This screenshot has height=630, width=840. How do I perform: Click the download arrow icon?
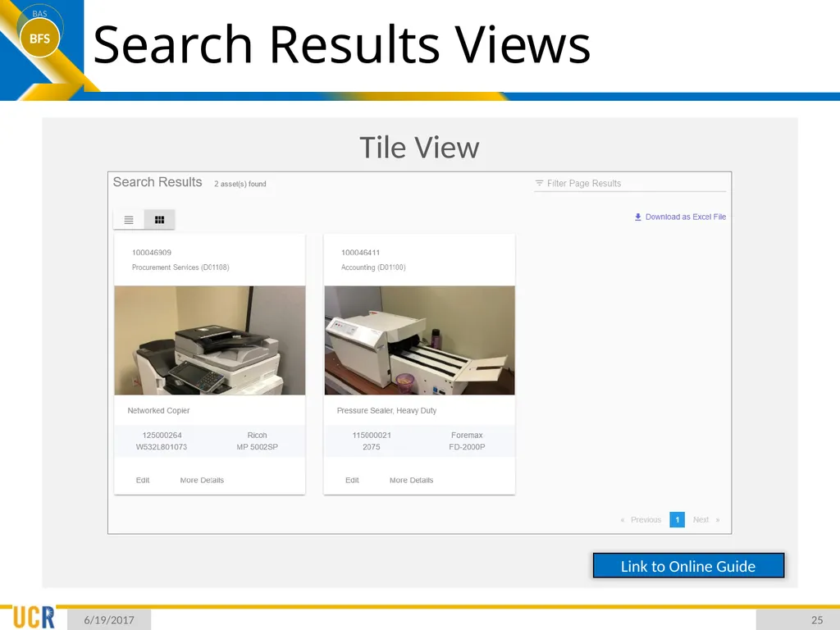[x=637, y=217]
